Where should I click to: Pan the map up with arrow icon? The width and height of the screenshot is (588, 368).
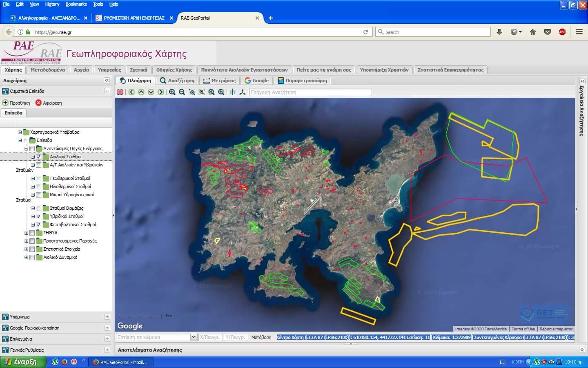tap(141, 92)
